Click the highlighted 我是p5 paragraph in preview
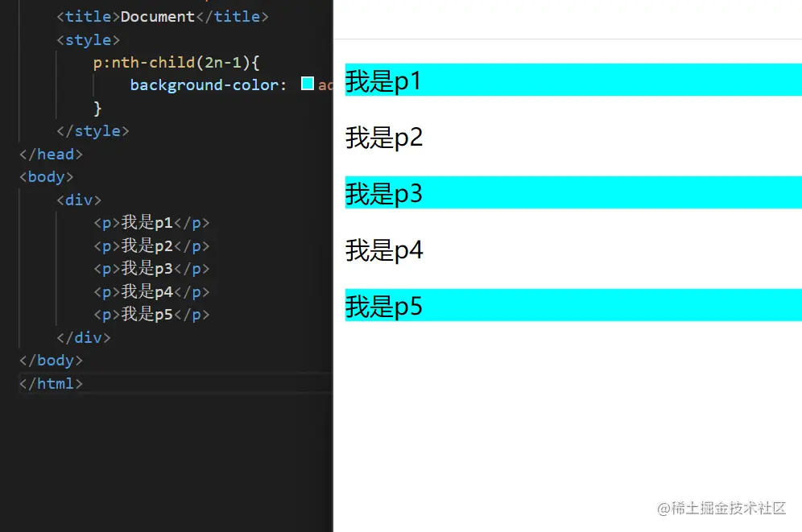Viewport: 802px width, 532px height. pos(384,306)
